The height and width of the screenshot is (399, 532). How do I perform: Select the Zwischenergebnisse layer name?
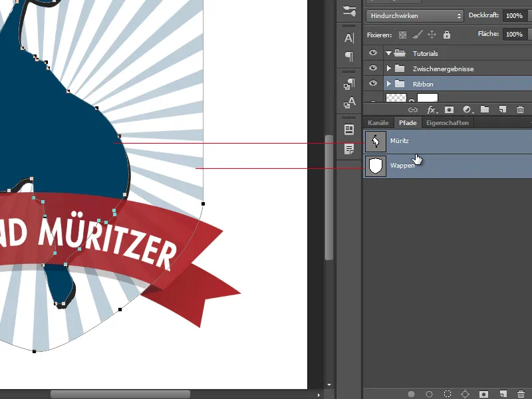point(443,69)
